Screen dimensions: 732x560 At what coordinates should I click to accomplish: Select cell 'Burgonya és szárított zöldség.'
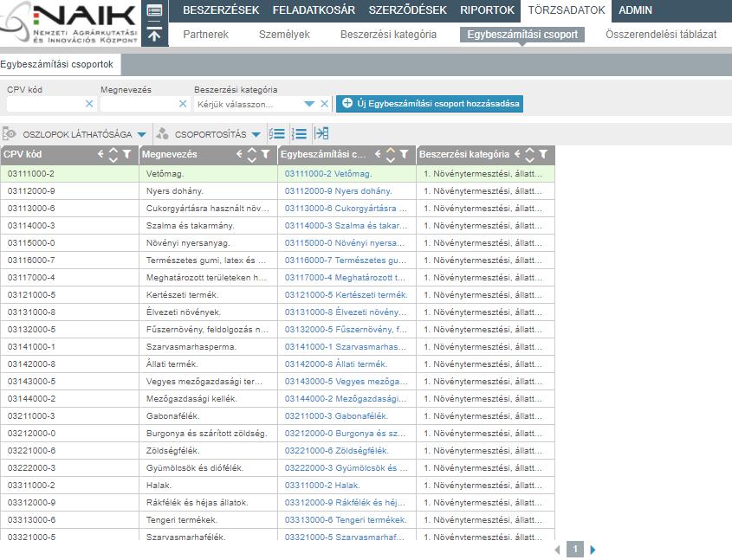[x=208, y=433]
